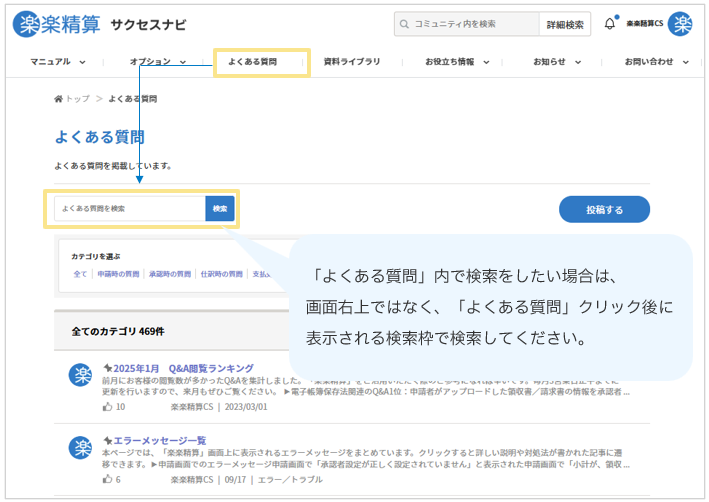Image resolution: width=709 pixels, height=502 pixels.
Task: Open the お役立ち情報 dropdown menu
Action: (x=457, y=62)
